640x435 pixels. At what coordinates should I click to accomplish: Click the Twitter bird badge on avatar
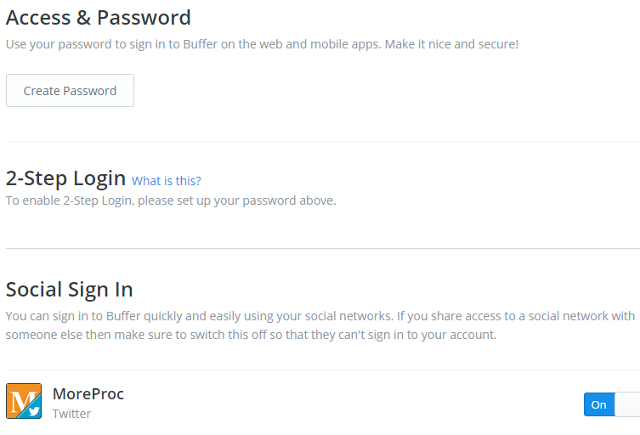point(34,410)
